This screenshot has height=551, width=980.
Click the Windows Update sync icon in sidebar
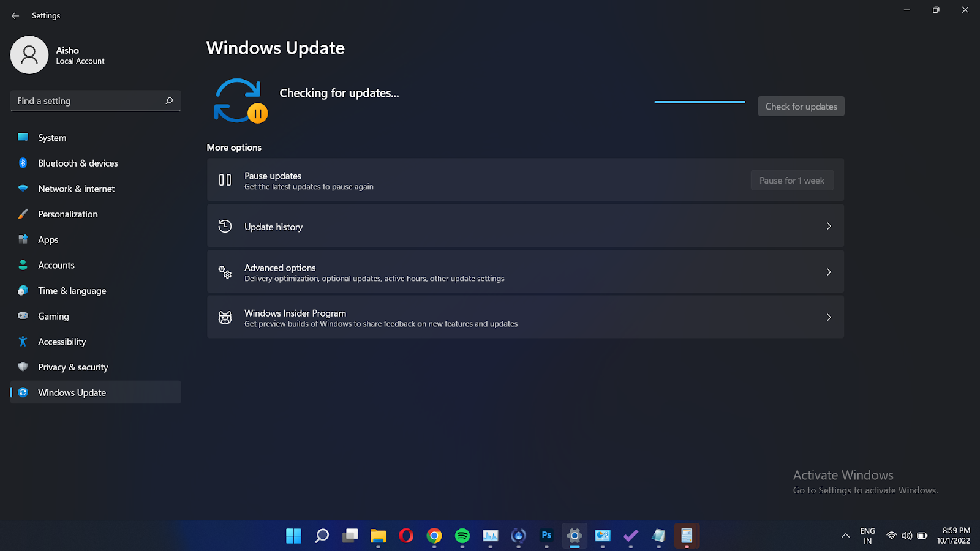[x=23, y=392]
